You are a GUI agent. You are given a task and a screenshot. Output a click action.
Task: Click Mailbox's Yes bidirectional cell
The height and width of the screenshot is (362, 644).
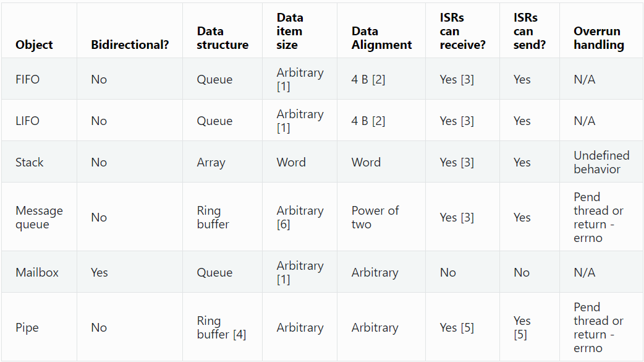point(99,272)
